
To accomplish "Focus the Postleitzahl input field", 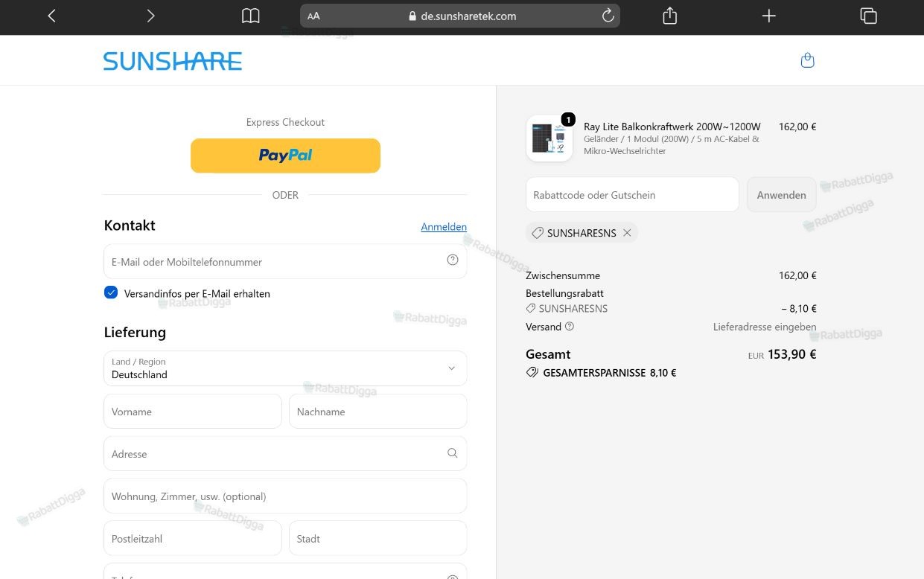I will tap(193, 539).
